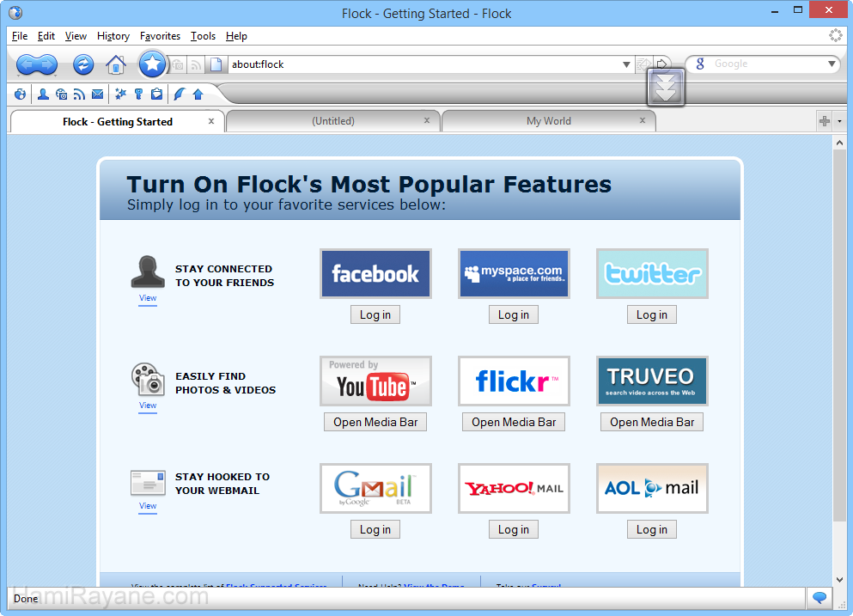The width and height of the screenshot is (853, 616).
Task: Click the Twitter logo thumbnail
Action: click(652, 274)
